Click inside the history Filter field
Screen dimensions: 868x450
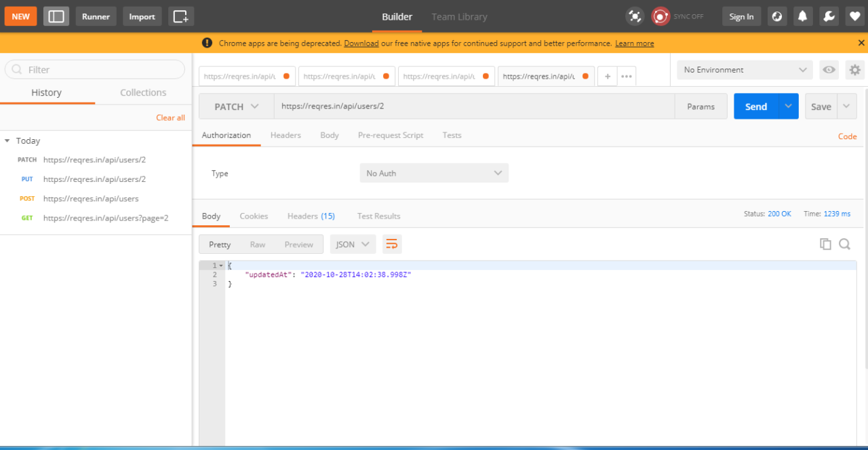[x=95, y=69]
